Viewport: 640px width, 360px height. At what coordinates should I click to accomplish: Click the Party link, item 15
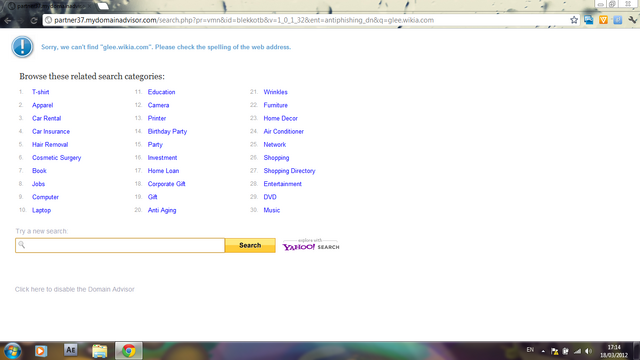pyautogui.click(x=155, y=144)
